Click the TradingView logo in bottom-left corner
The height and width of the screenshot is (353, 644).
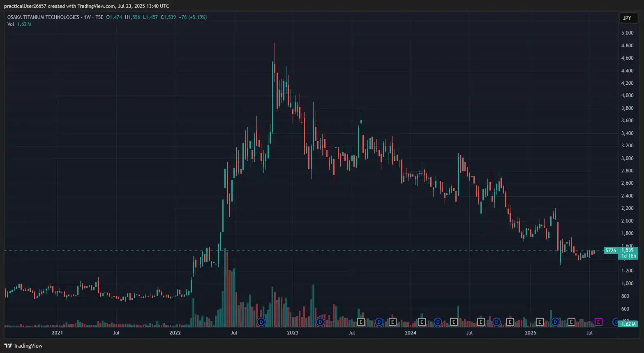pos(23,346)
